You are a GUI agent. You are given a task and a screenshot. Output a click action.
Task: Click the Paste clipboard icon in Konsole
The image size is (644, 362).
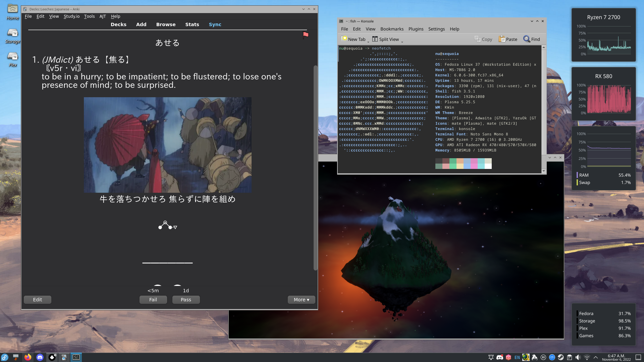(502, 39)
